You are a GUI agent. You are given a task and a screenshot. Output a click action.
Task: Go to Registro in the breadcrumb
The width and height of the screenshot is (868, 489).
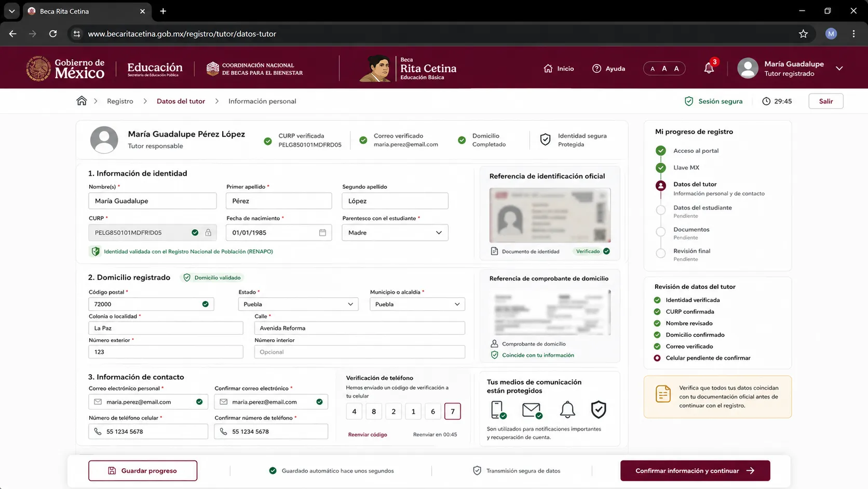click(120, 101)
